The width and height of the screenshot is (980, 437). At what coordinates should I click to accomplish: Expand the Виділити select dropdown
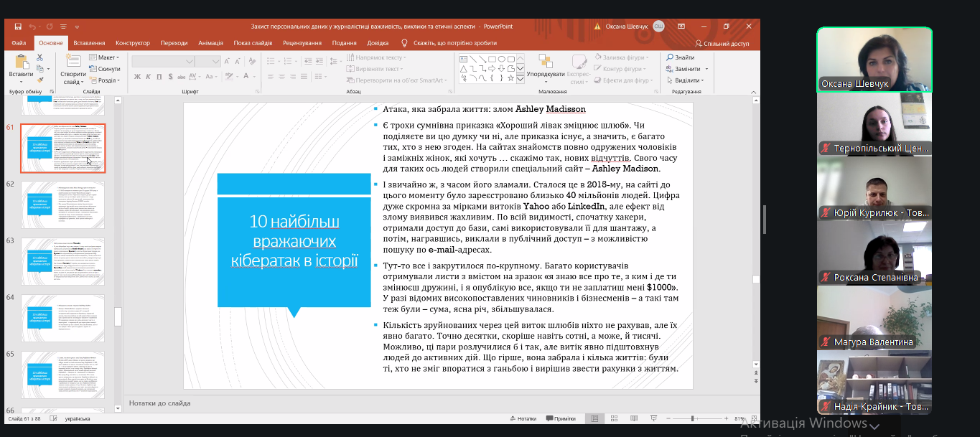tap(687, 80)
